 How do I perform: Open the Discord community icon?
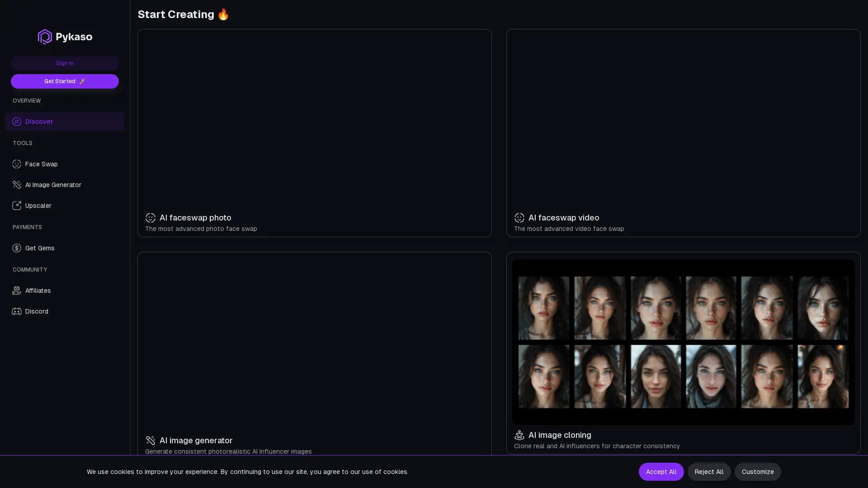pyautogui.click(x=17, y=311)
